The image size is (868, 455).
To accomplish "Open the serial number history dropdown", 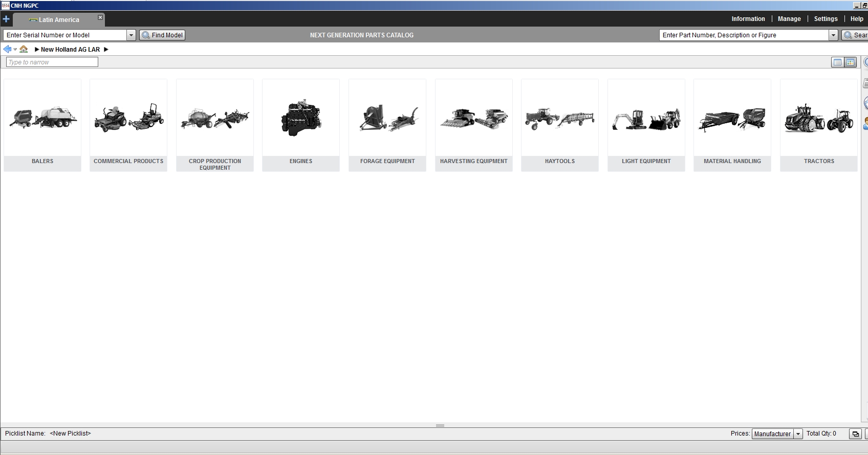I will [x=131, y=35].
